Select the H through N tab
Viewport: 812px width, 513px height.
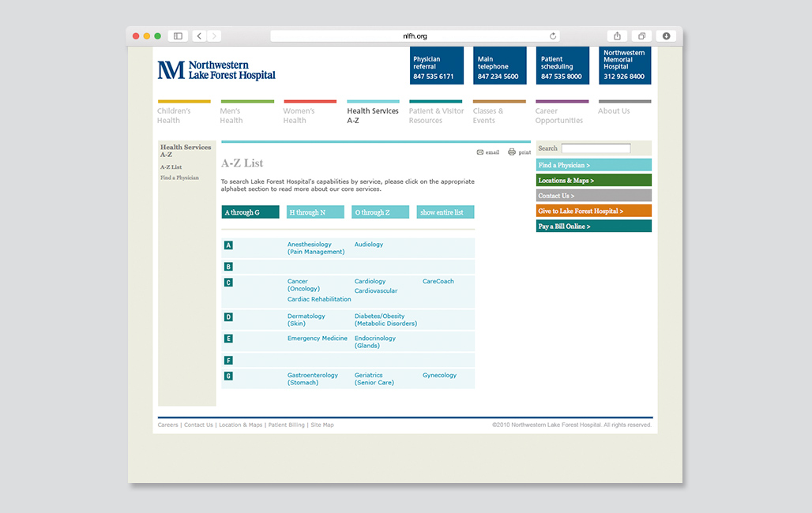click(315, 212)
